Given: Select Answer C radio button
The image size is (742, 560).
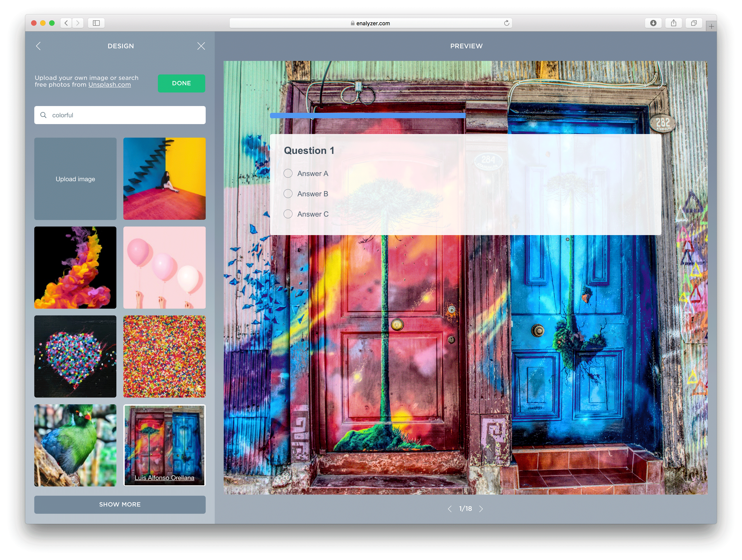Looking at the screenshot, I should click(288, 214).
